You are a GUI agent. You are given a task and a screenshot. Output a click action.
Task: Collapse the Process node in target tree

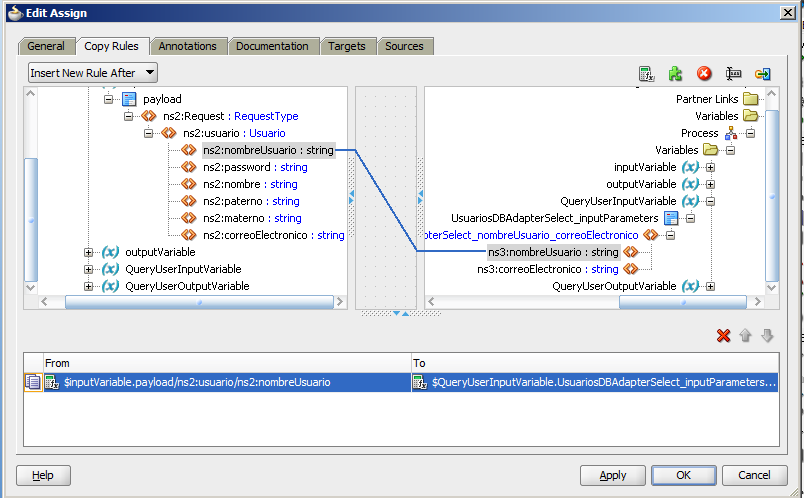pyautogui.click(x=750, y=133)
